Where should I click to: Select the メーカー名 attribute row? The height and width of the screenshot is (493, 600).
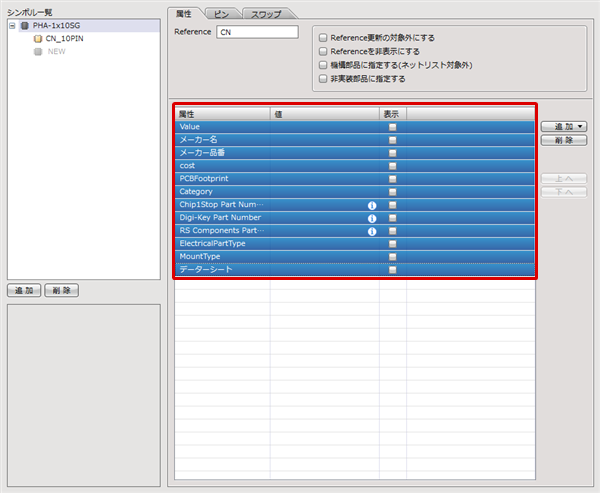point(355,140)
